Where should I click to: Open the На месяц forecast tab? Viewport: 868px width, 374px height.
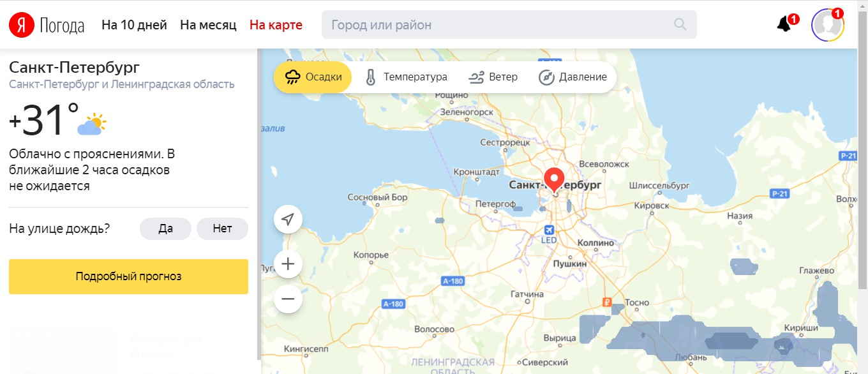tap(208, 25)
